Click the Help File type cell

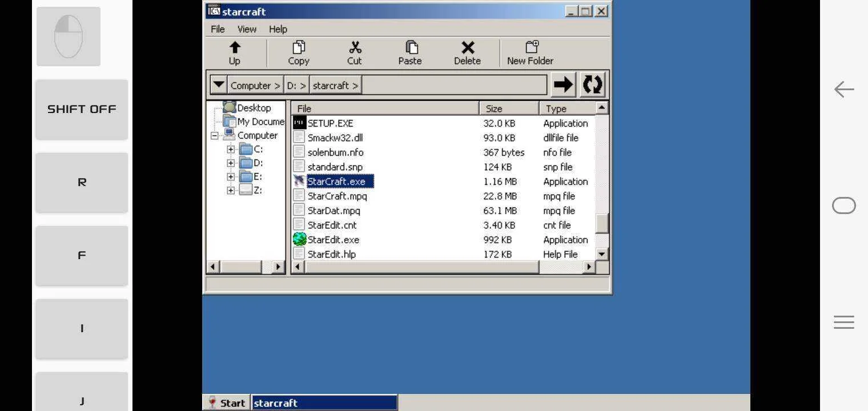pos(560,254)
